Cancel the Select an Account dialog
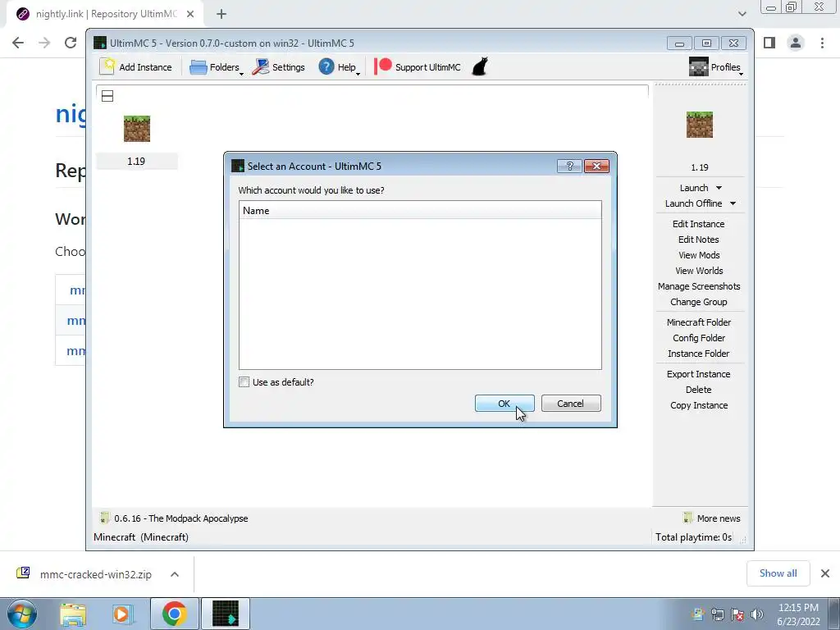Image resolution: width=840 pixels, height=630 pixels. point(571,404)
